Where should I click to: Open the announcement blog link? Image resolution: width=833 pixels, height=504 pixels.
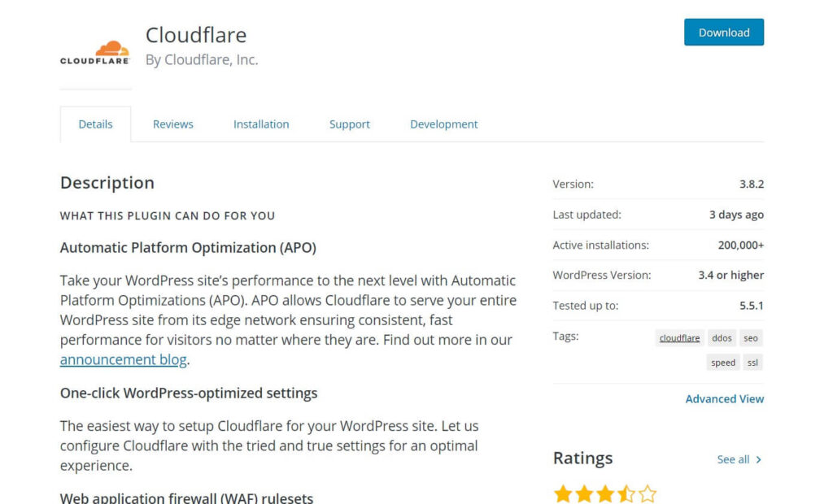tap(123, 359)
